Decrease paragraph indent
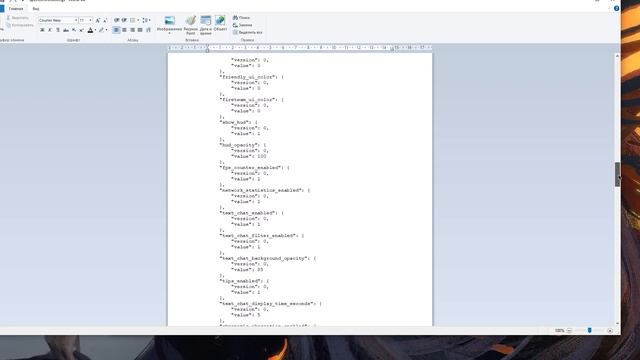640x360 pixels. (117, 20)
